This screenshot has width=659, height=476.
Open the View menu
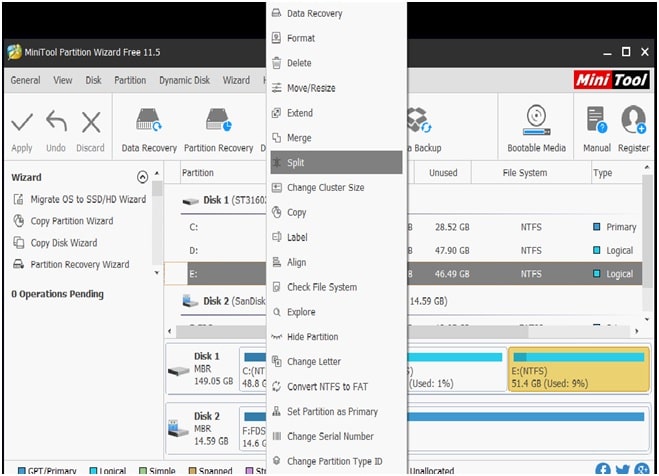[63, 80]
